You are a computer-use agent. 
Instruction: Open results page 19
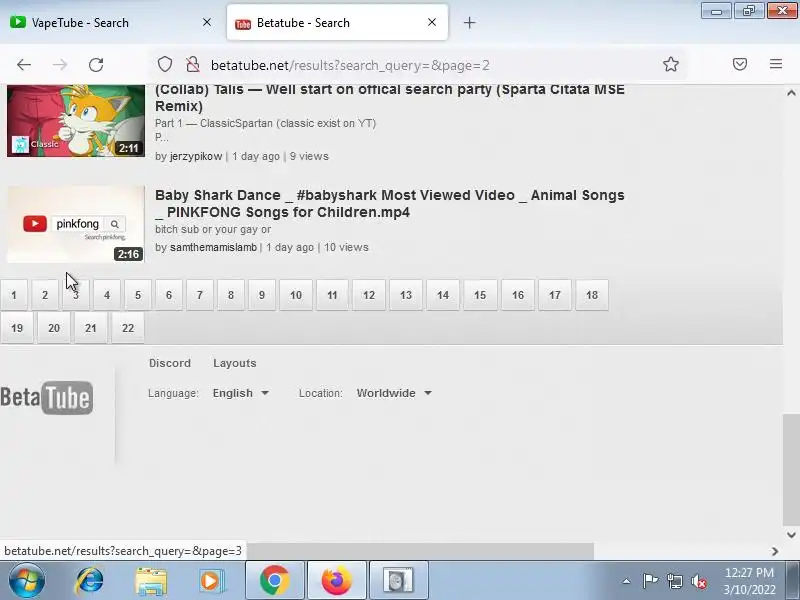pyautogui.click(x=17, y=328)
